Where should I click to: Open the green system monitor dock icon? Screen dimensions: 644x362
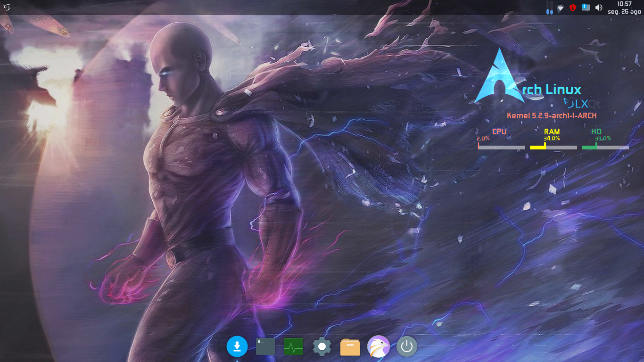[294, 347]
